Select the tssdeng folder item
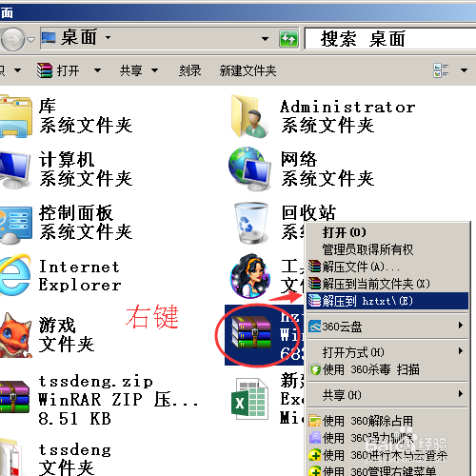The image size is (476, 476). click(x=55, y=459)
